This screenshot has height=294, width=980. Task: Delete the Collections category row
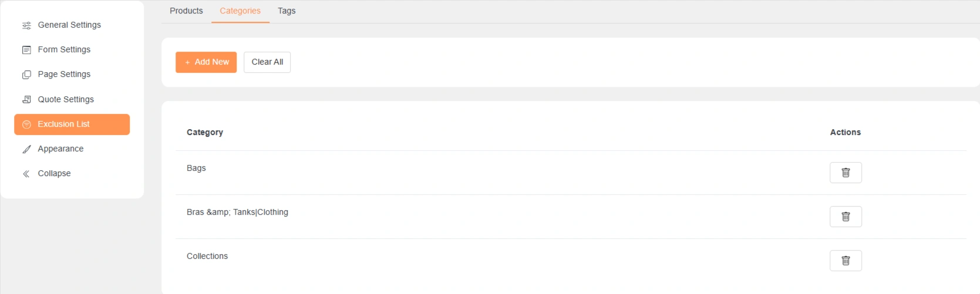point(845,261)
